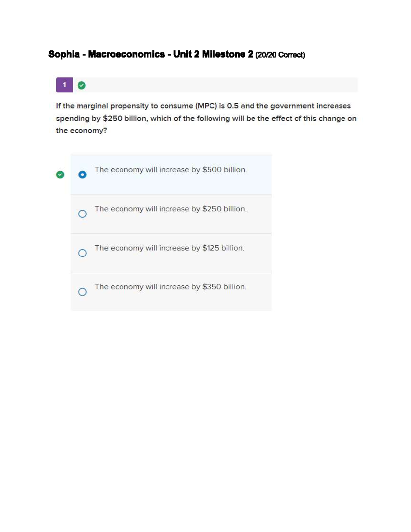Click the purple question number 1 badge

64,85
